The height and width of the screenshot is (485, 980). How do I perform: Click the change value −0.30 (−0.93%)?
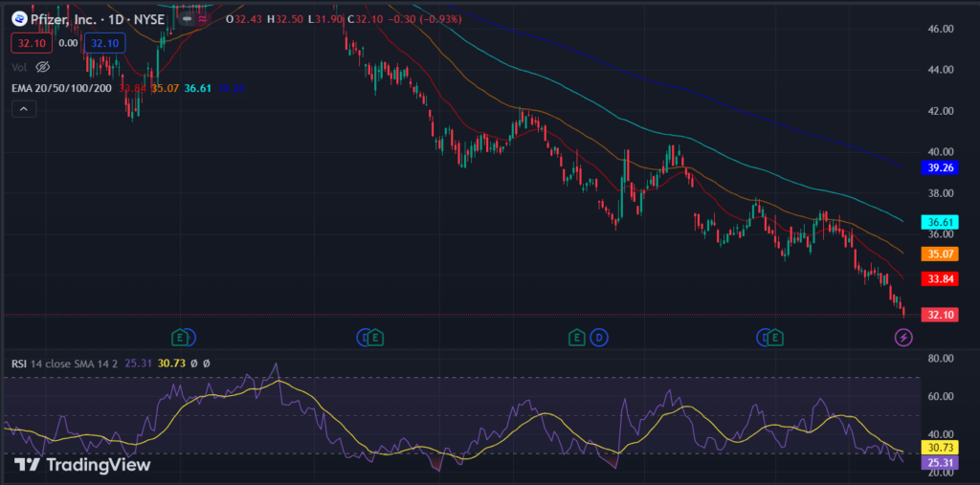tap(424, 19)
